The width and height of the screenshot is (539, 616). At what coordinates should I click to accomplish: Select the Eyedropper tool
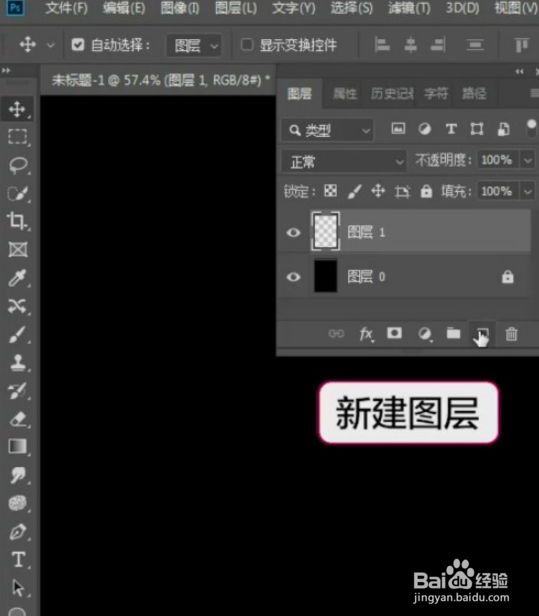(x=18, y=278)
